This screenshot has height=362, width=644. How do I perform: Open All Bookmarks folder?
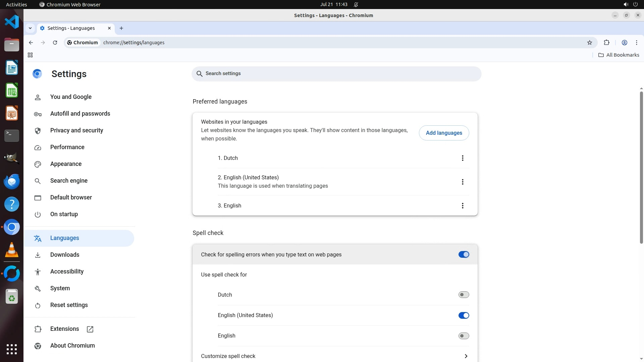pyautogui.click(x=619, y=55)
